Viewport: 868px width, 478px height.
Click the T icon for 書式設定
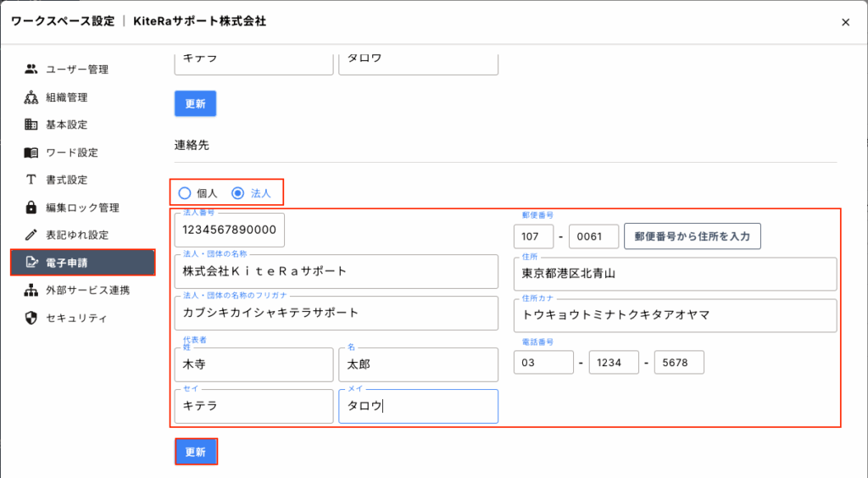(x=31, y=180)
